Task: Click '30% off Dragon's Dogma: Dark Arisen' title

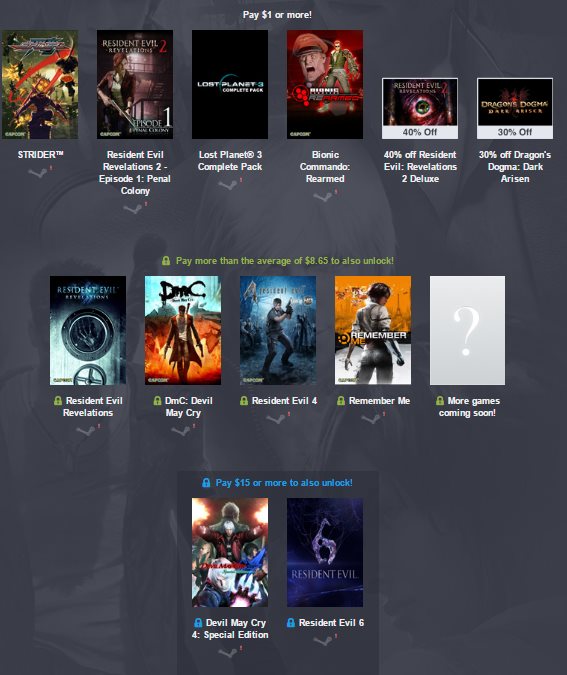Action: pos(515,167)
